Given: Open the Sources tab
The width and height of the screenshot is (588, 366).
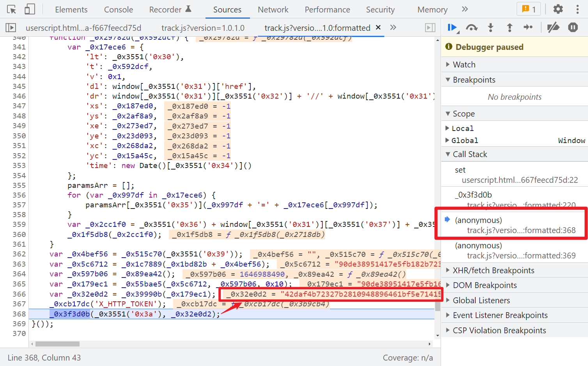Looking at the screenshot, I should point(227,9).
